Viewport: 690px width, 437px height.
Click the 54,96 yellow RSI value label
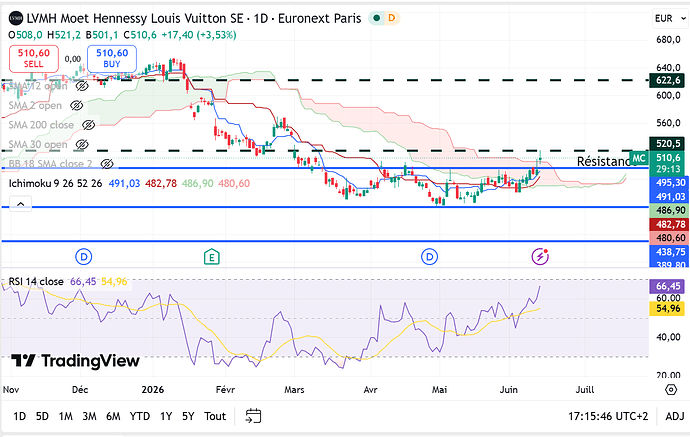(x=668, y=308)
